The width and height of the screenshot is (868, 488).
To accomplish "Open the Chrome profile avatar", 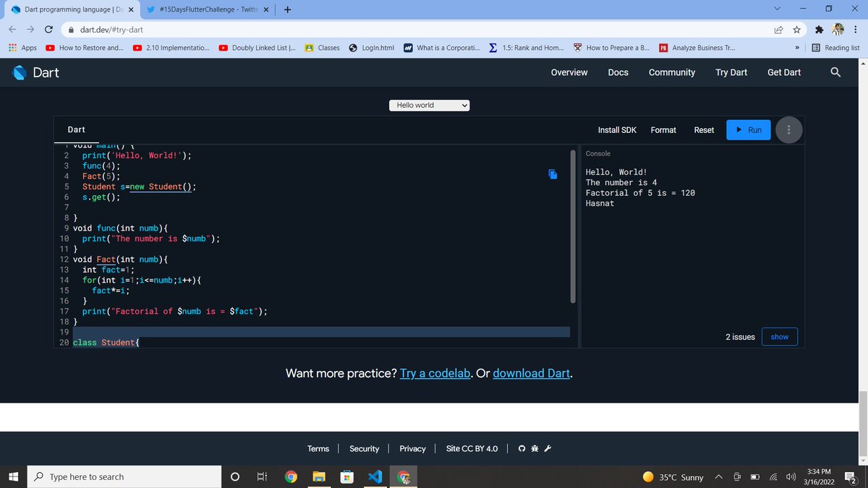I will point(837,30).
